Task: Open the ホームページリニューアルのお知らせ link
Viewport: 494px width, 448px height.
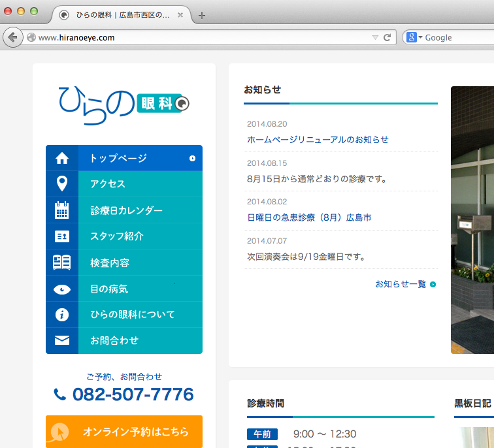Action: pyautogui.click(x=318, y=140)
